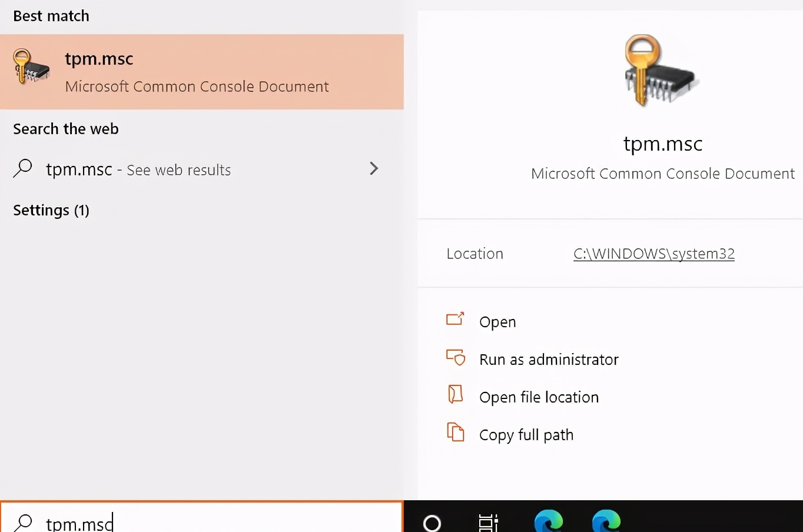This screenshot has height=532, width=803.
Task: Expand the See web results chevron
Action: (374, 169)
